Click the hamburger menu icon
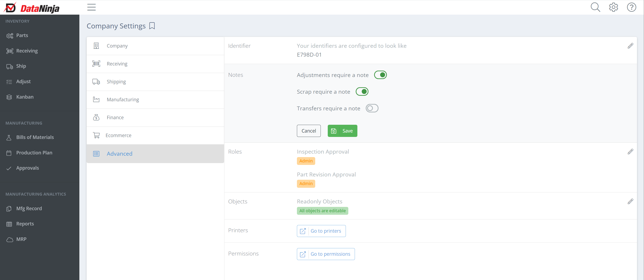Viewport: 644px width, 280px height. pyautogui.click(x=91, y=7)
